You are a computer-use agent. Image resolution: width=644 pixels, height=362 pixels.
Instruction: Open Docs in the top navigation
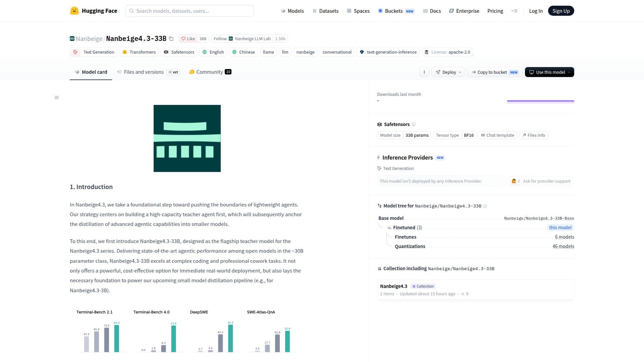point(432,11)
